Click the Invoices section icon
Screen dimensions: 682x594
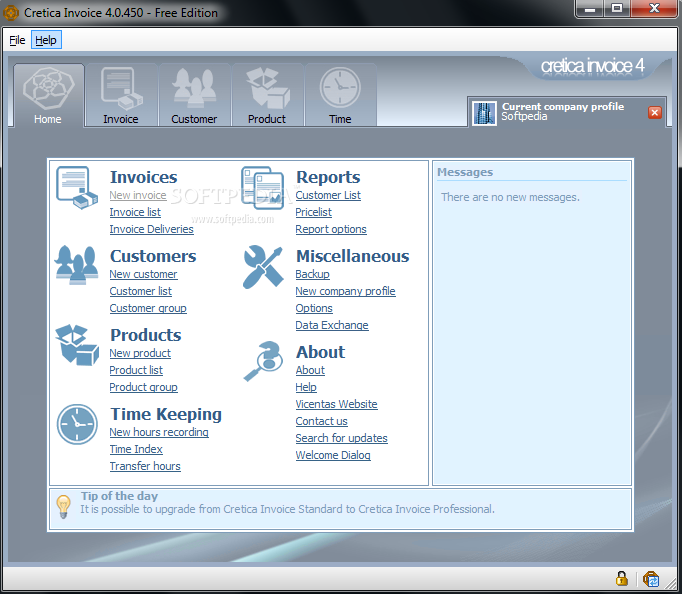[x=77, y=188]
